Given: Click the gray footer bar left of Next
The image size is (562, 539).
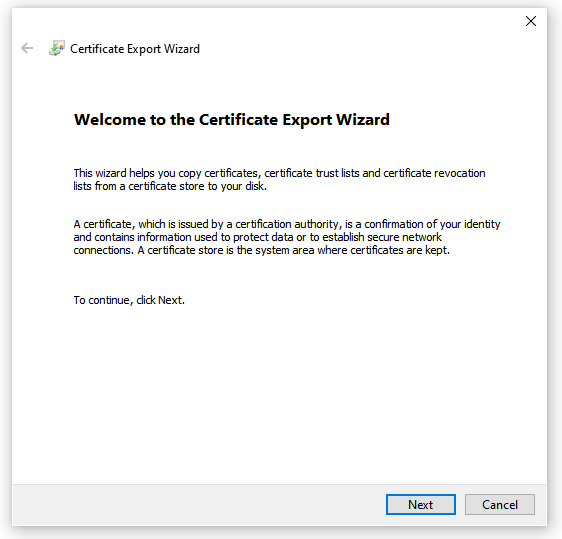Looking at the screenshot, I should pos(197,505).
